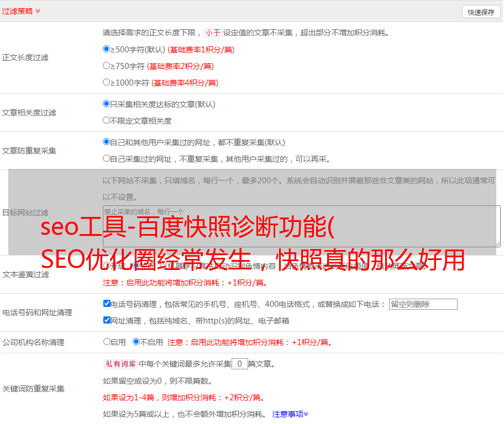
Task: Click the 小于 highlighted tag
Action: click(213, 33)
